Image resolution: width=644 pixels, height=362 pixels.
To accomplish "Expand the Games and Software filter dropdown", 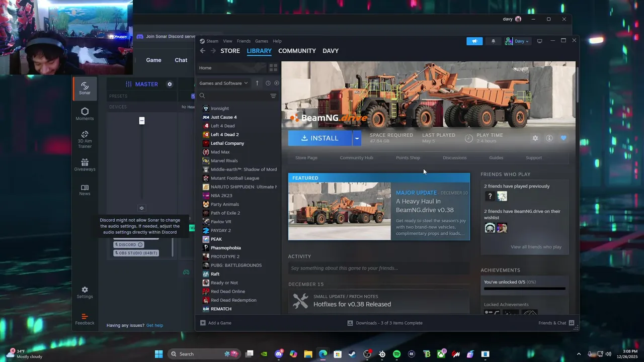I will [223, 83].
